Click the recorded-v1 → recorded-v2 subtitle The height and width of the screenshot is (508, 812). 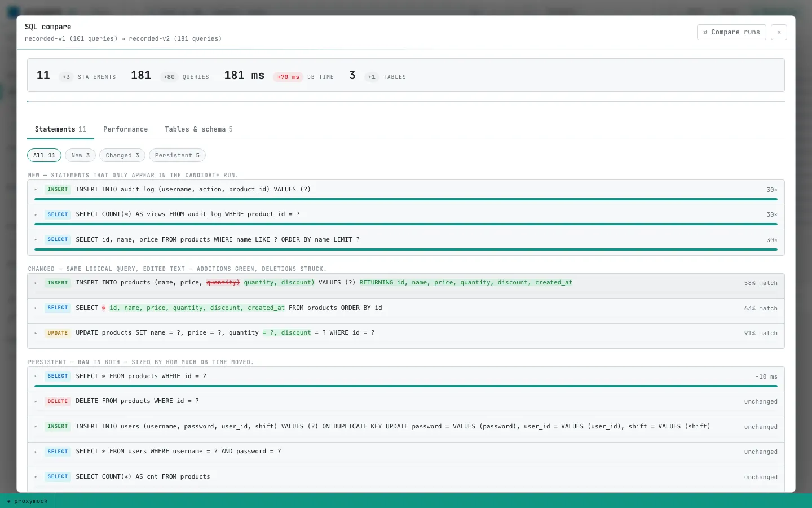point(123,39)
